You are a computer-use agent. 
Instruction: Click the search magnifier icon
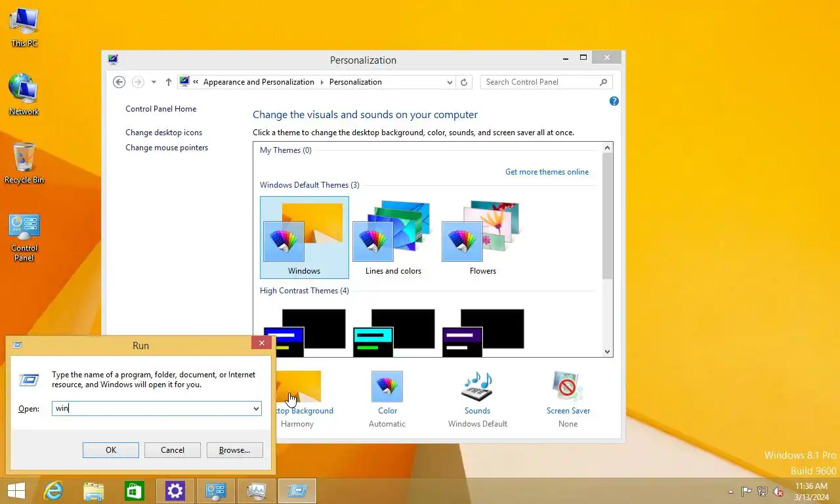point(604,82)
